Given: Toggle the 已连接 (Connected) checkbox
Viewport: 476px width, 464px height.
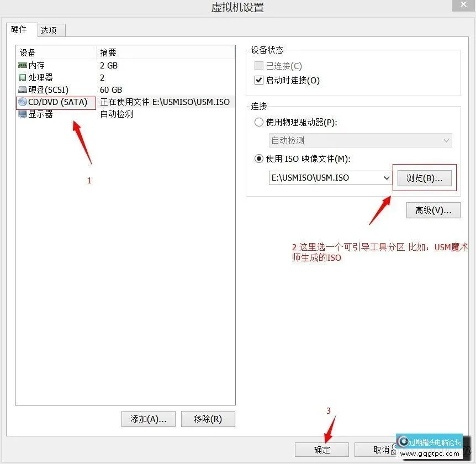Looking at the screenshot, I should point(259,66).
